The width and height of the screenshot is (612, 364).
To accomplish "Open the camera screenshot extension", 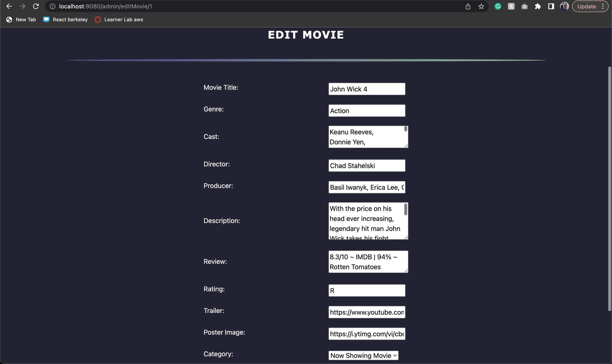I will pyautogui.click(x=524, y=6).
